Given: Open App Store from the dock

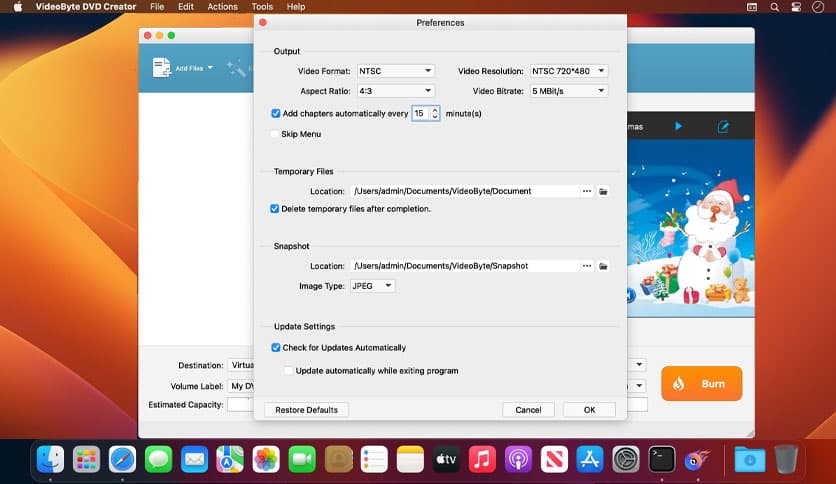Looking at the screenshot, I should click(590, 459).
